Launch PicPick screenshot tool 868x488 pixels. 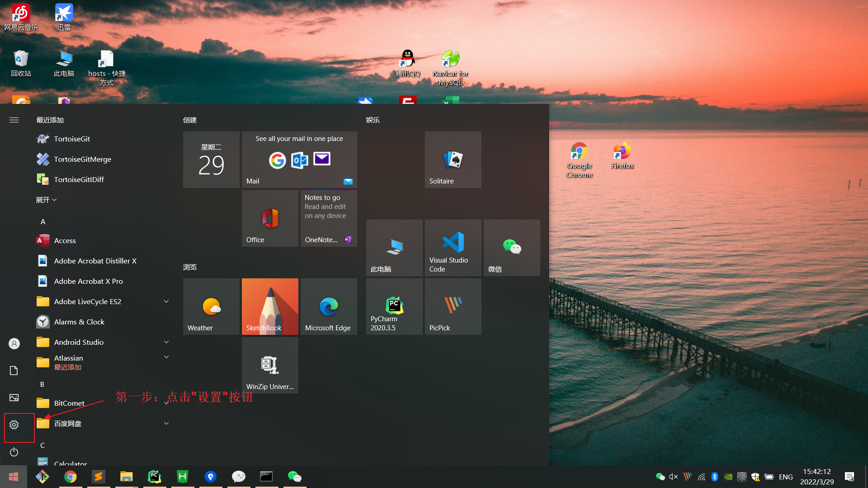[x=453, y=306]
